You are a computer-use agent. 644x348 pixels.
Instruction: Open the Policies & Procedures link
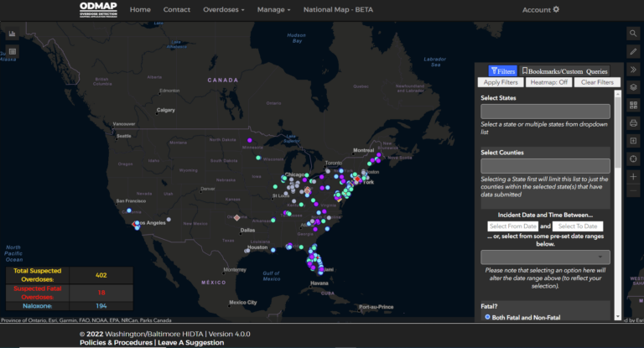tap(116, 343)
